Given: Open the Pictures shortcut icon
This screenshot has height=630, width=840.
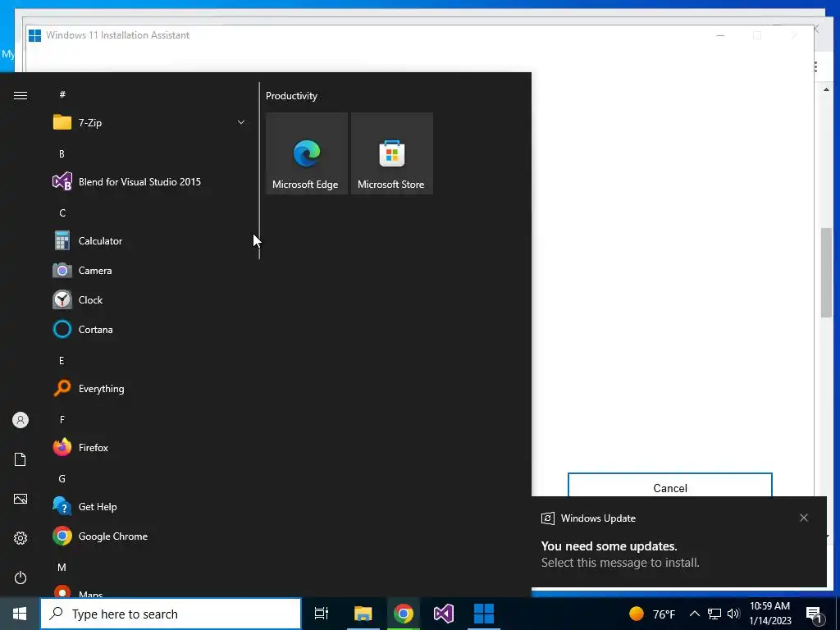Looking at the screenshot, I should click(x=21, y=500).
